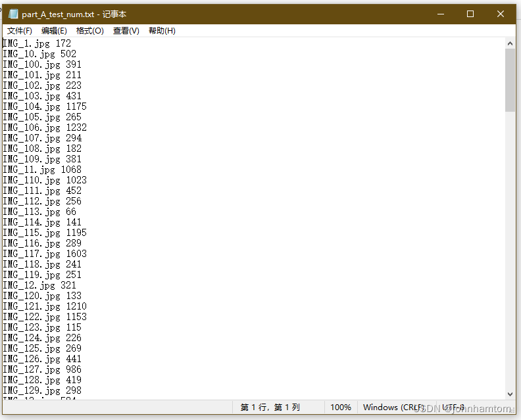The width and height of the screenshot is (521, 420).
Task: Click the line IMG_127.jpg 986
Action: tap(42, 369)
